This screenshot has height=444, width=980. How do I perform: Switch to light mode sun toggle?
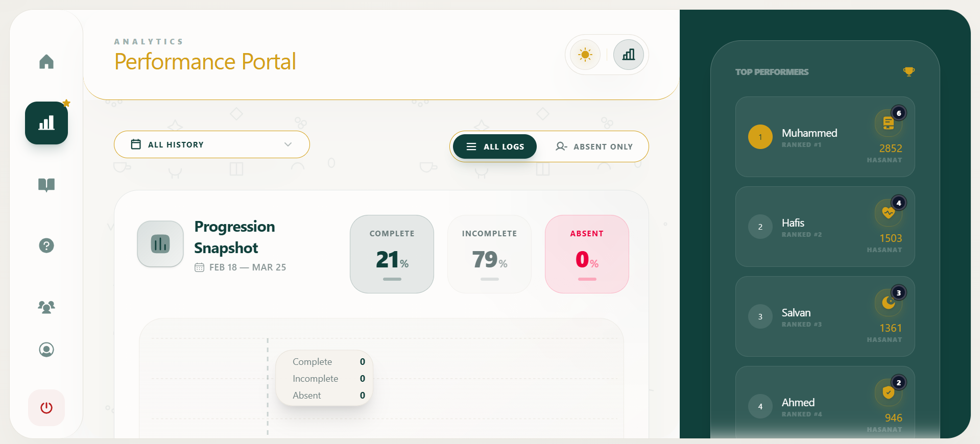(585, 55)
